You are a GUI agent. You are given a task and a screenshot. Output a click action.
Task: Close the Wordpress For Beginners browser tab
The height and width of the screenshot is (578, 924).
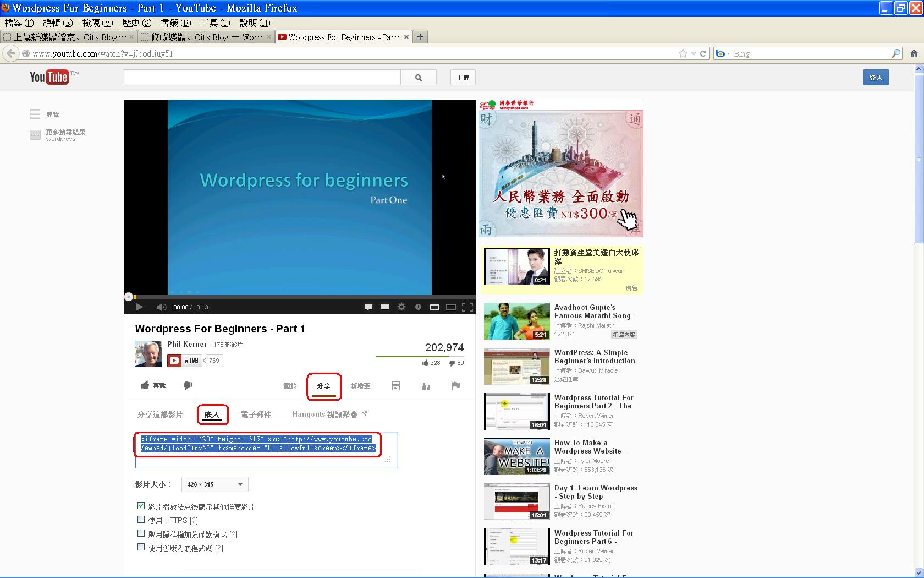pyautogui.click(x=406, y=37)
